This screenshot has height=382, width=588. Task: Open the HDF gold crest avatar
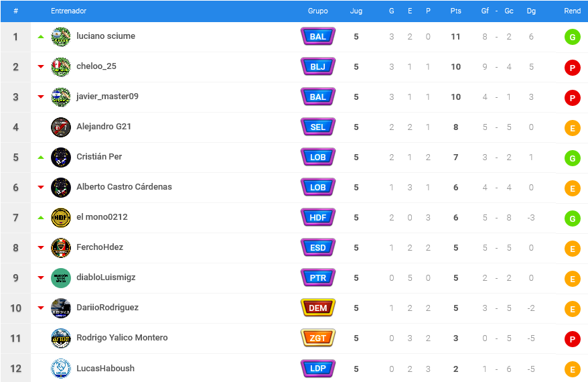(61, 218)
